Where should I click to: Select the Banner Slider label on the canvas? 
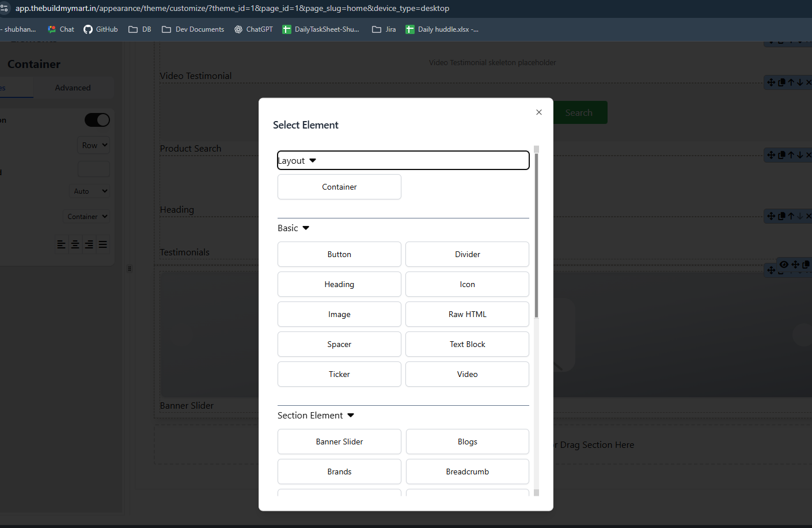(x=187, y=405)
